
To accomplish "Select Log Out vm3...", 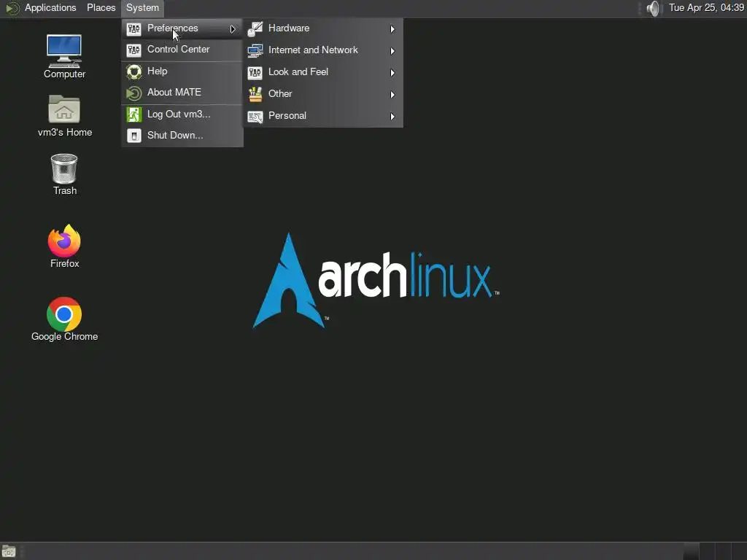I will [182, 114].
